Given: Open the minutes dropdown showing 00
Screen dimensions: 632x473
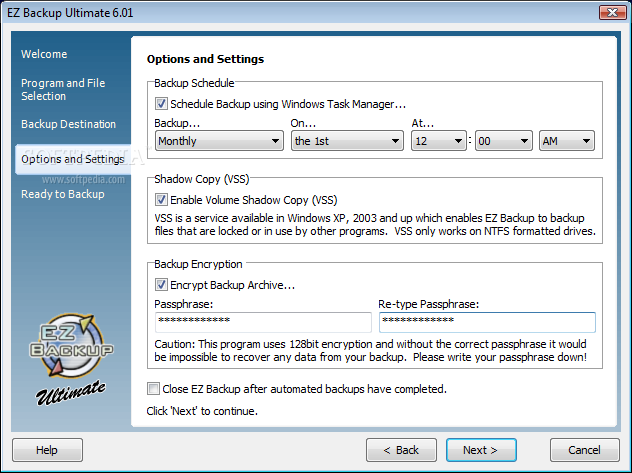Looking at the screenshot, I should point(503,141).
